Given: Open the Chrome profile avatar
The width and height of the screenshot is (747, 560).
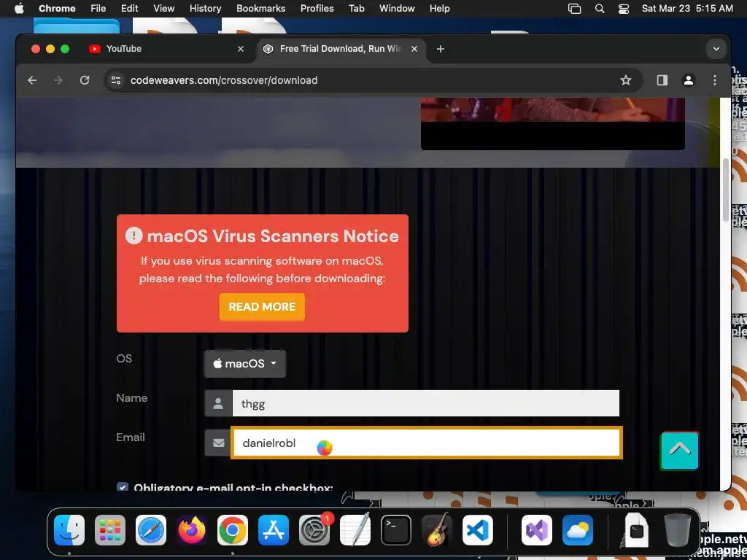Looking at the screenshot, I should point(689,80).
